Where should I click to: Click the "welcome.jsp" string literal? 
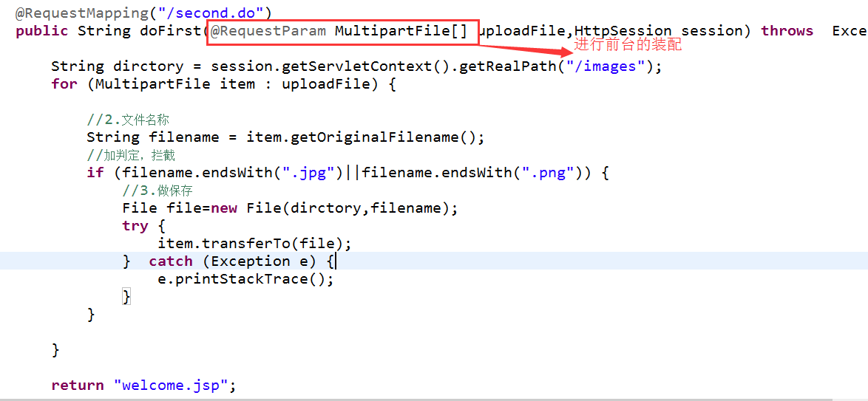coord(171,385)
